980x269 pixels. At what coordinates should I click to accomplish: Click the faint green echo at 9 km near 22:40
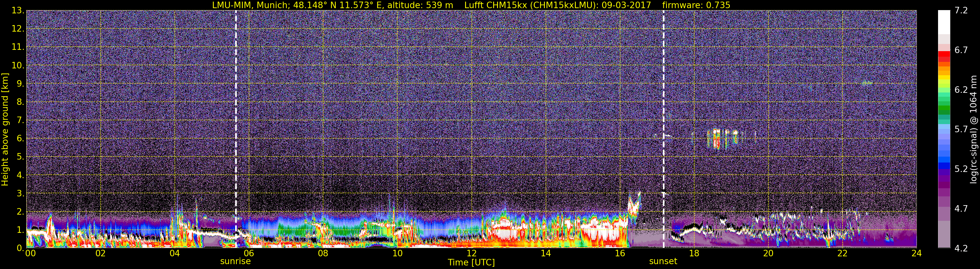click(867, 83)
